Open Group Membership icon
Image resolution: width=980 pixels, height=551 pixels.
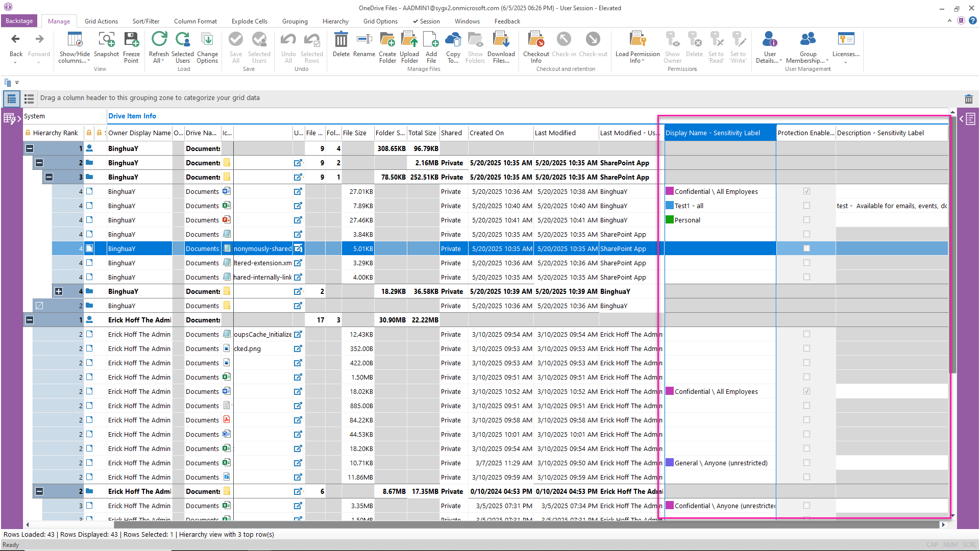click(x=807, y=39)
